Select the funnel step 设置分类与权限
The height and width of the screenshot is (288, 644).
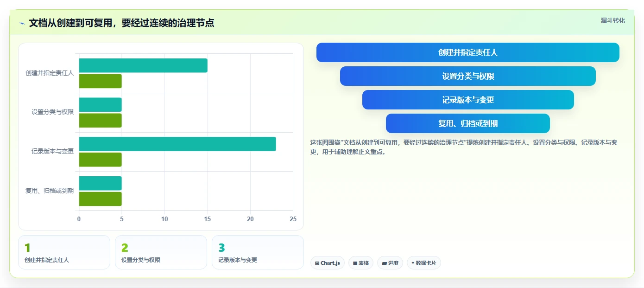[468, 76]
